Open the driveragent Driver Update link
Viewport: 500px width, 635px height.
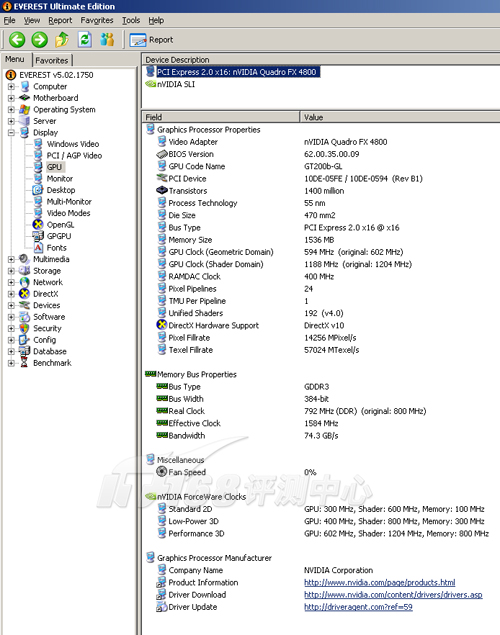click(358, 607)
